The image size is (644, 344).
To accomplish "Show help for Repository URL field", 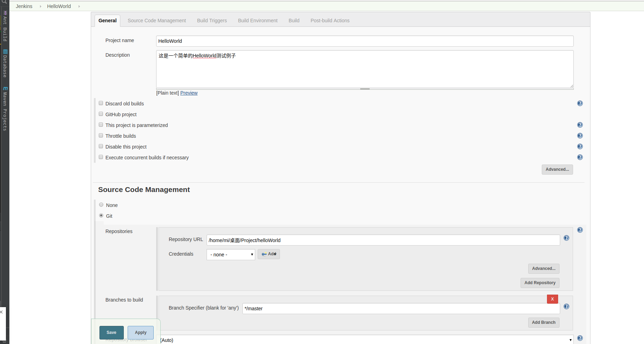I will [x=566, y=238].
